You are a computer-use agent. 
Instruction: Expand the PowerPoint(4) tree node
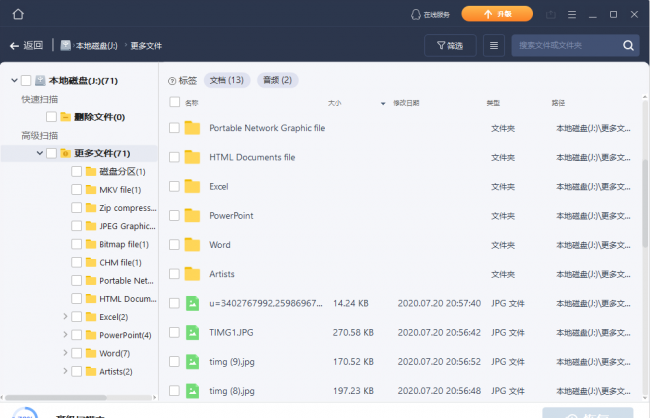click(65, 335)
